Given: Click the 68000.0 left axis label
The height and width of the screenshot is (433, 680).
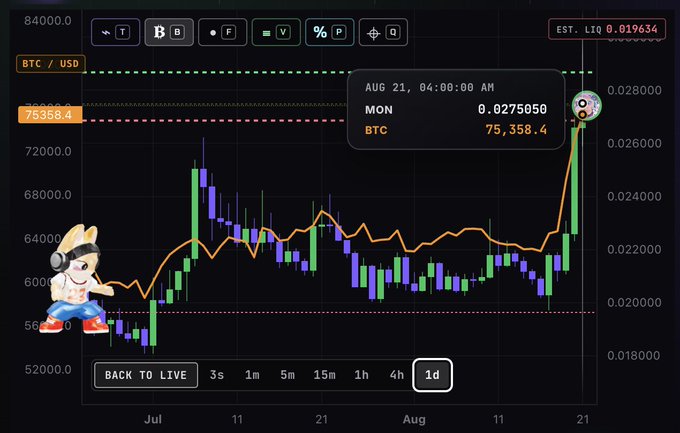Looking at the screenshot, I should (x=48, y=195).
